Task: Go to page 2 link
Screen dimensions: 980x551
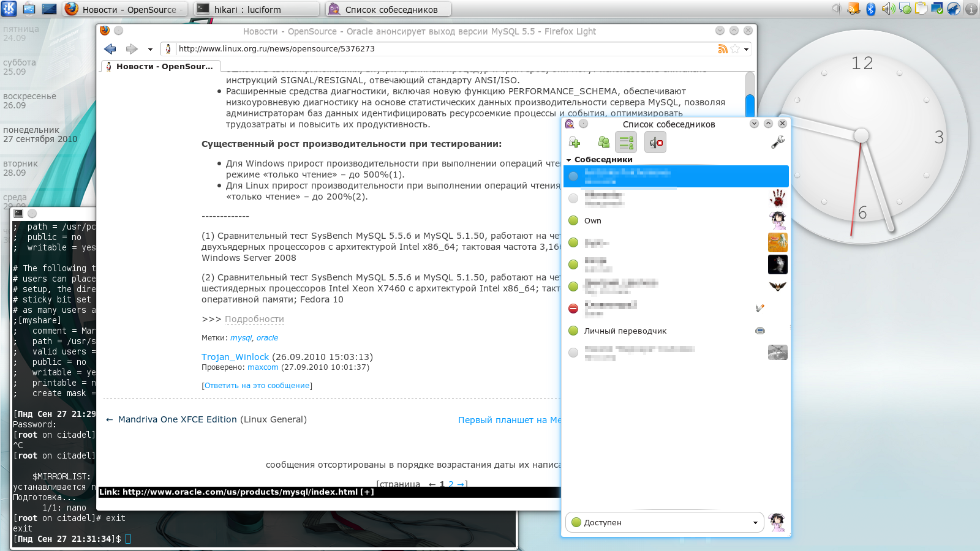Action: tap(451, 484)
